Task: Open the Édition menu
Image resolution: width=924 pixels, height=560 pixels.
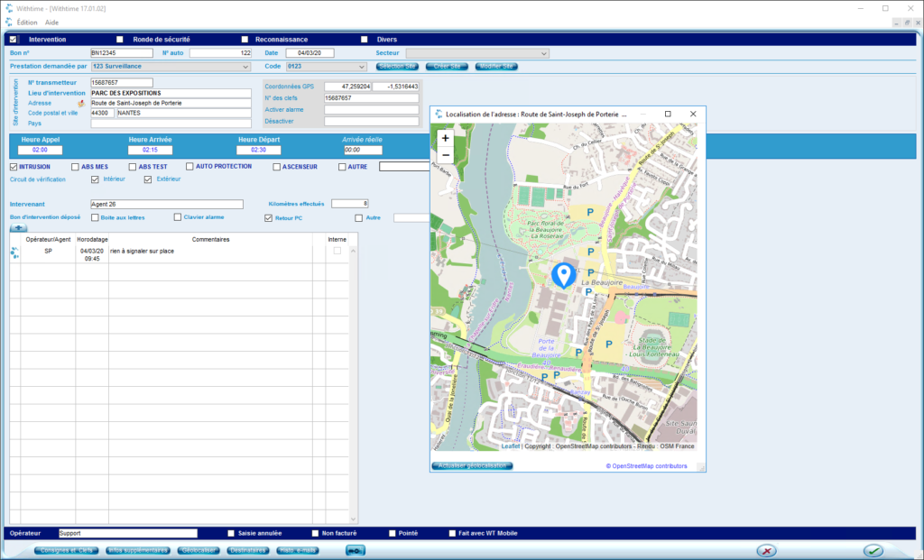Action: tap(27, 23)
